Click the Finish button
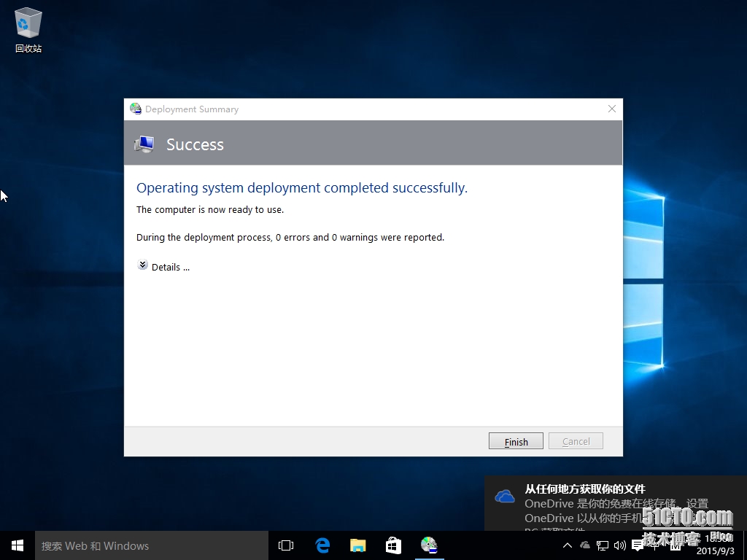This screenshot has width=747, height=560. coord(516,441)
